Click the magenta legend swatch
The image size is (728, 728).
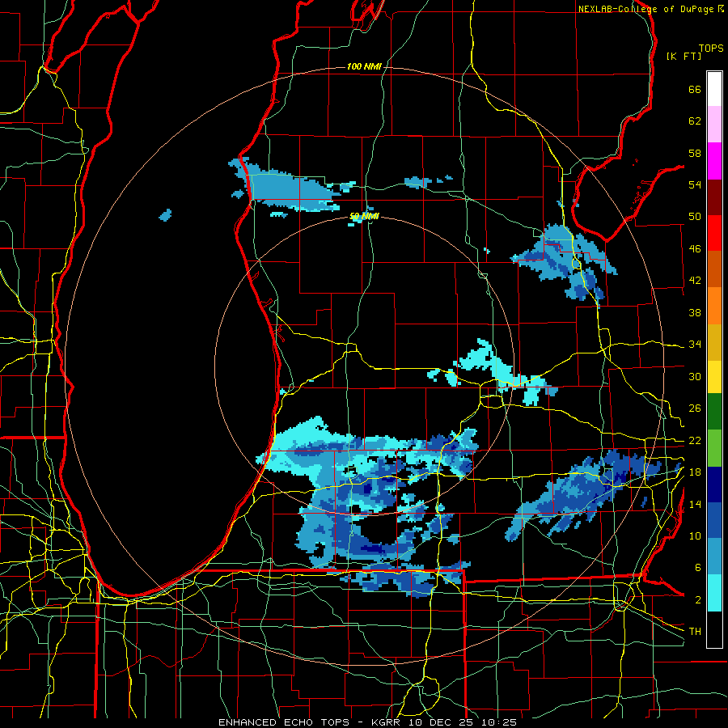(714, 161)
